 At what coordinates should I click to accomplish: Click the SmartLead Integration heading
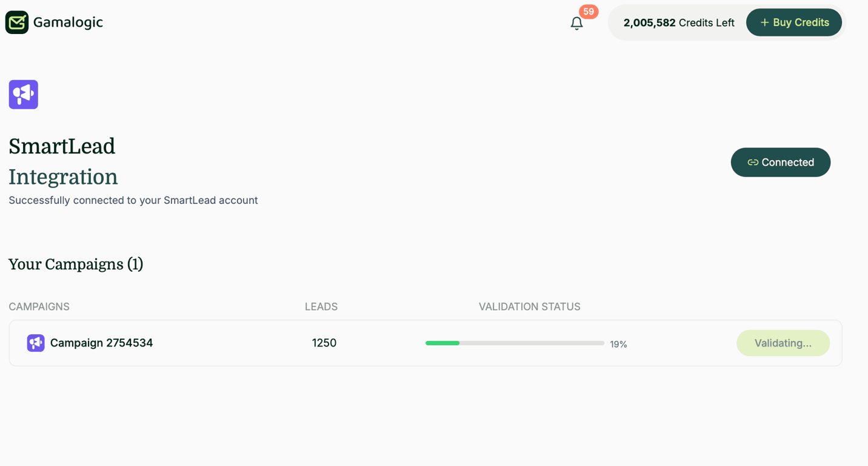pyautogui.click(x=62, y=161)
